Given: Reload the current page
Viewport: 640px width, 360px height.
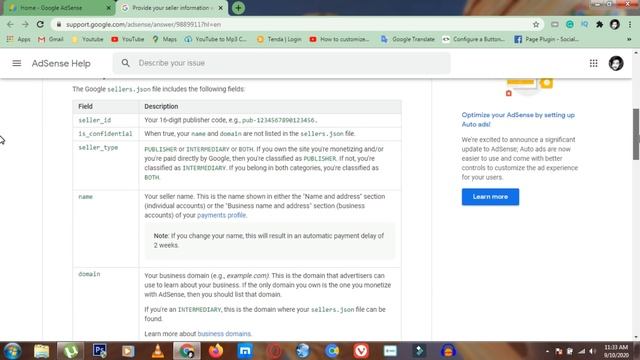Looking at the screenshot, I should [x=40, y=24].
